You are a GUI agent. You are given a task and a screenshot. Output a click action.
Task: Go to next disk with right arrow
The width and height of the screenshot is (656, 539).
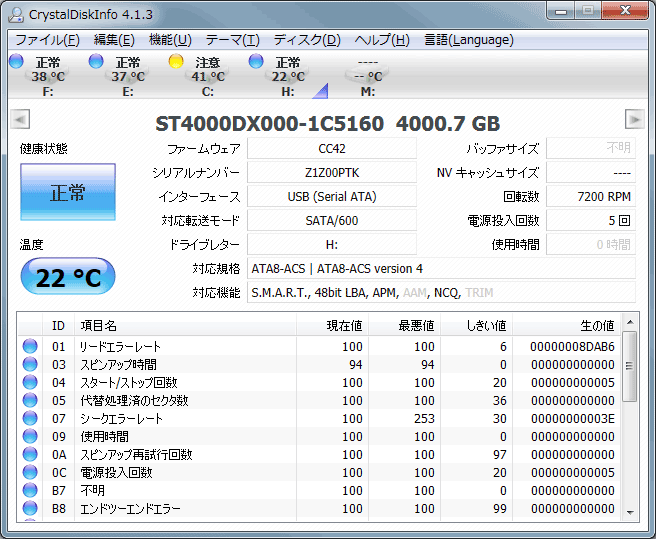pos(635,119)
